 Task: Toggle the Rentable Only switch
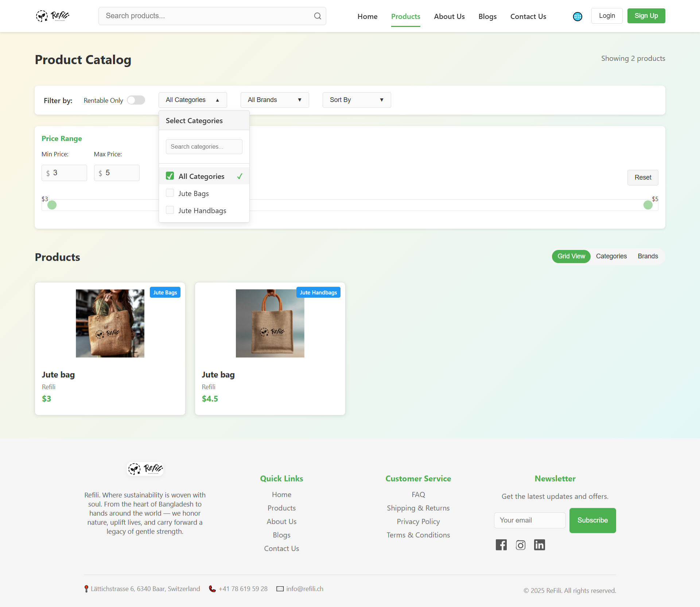(x=136, y=100)
